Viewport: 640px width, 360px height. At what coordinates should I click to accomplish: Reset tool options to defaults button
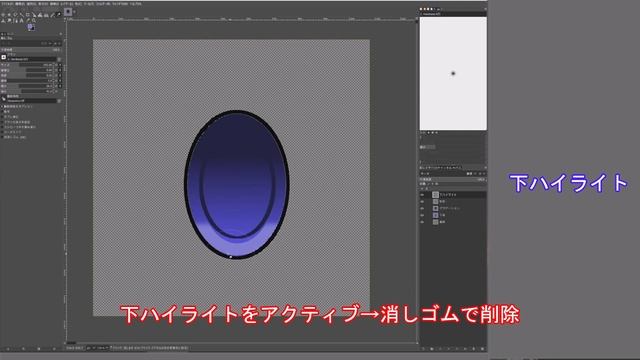click(x=54, y=349)
